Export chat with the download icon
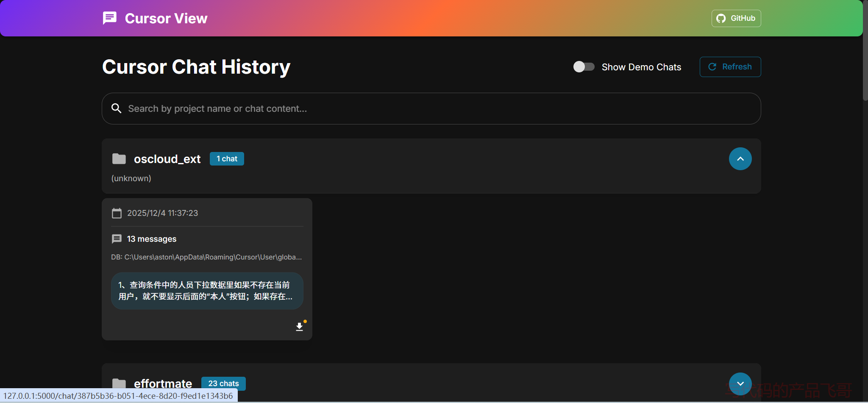The image size is (868, 403). pyautogui.click(x=299, y=327)
